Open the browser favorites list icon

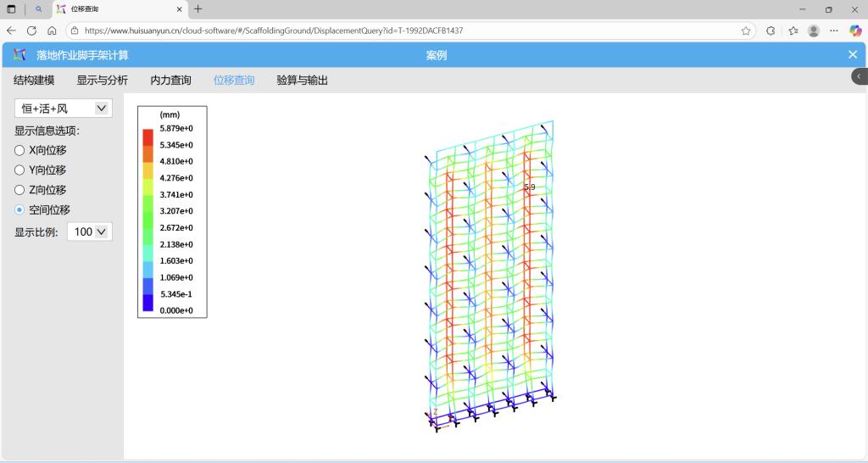pos(793,31)
